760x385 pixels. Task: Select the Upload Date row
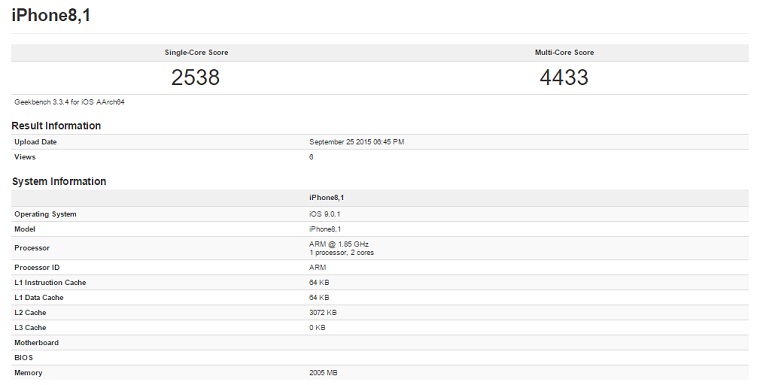pos(380,142)
